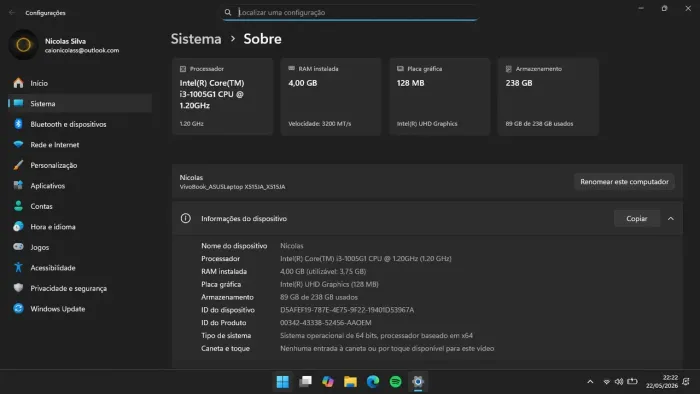The height and width of the screenshot is (394, 700).
Task: Show hidden tray icons chevron
Action: coord(590,382)
